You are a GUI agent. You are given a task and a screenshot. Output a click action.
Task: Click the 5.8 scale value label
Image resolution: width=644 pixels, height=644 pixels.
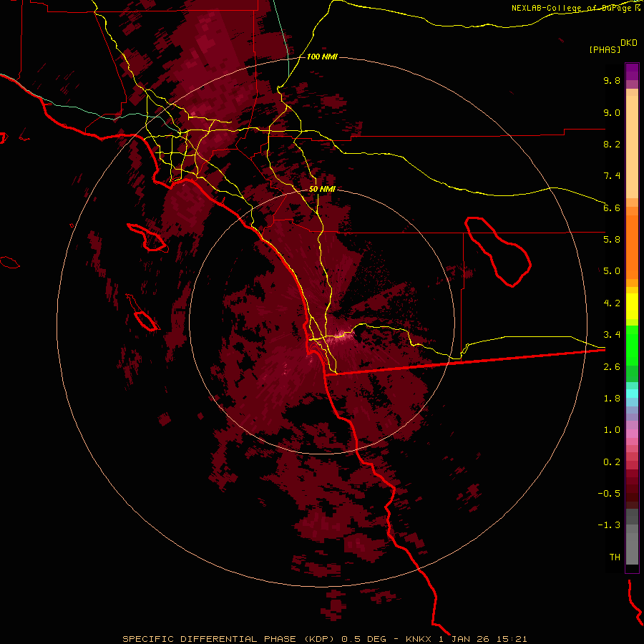612,239
